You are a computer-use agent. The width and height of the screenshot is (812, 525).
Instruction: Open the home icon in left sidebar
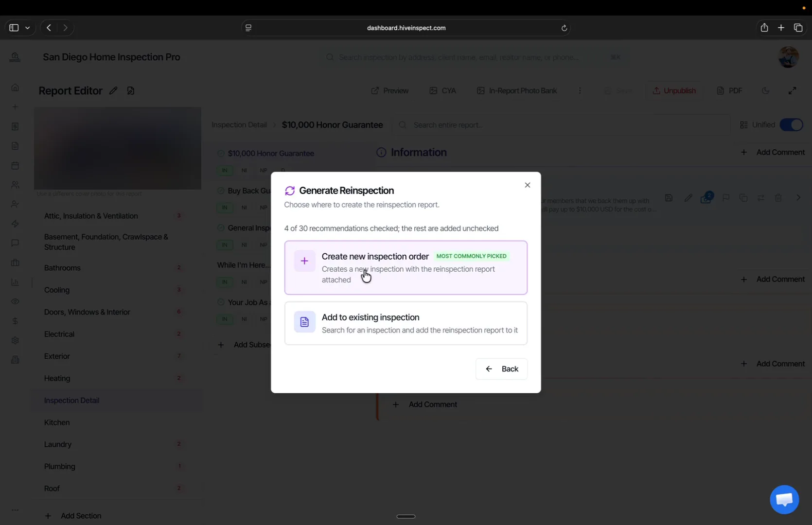coord(15,87)
